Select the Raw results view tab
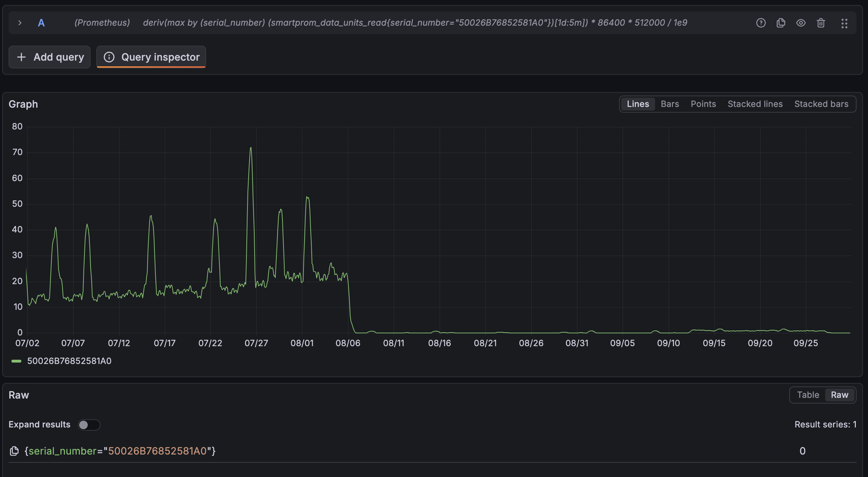 pos(839,395)
